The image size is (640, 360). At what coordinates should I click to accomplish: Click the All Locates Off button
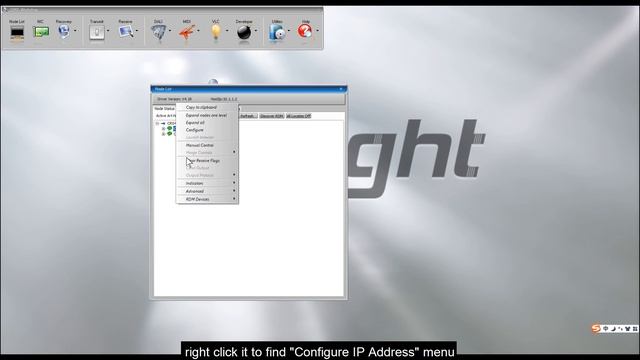click(x=298, y=116)
